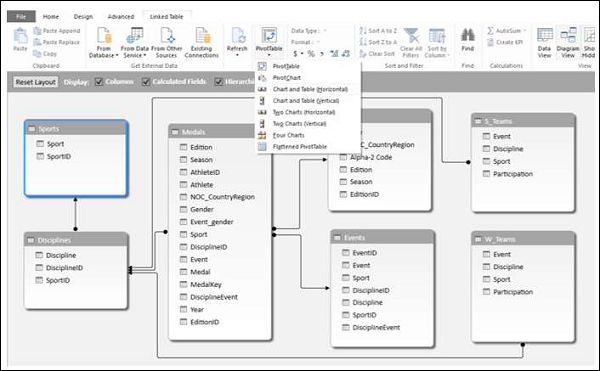
Task: Switch to Data View icon
Action: pyautogui.click(x=545, y=36)
